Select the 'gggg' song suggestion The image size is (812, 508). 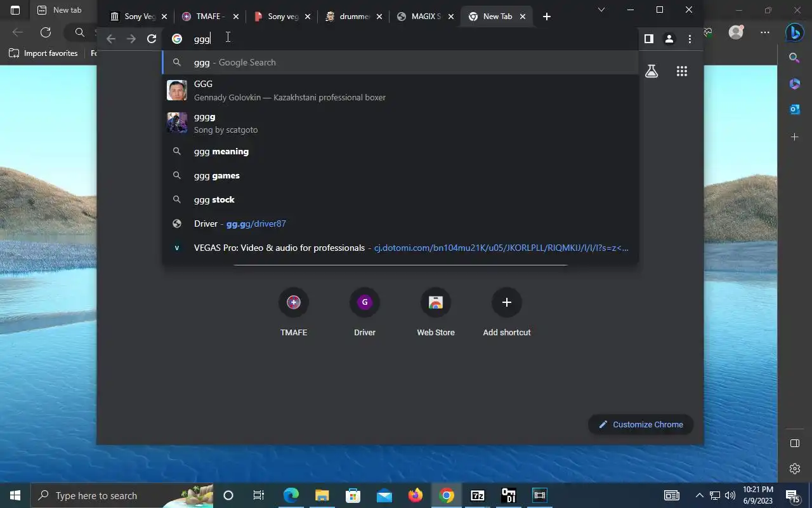pyautogui.click(x=400, y=123)
